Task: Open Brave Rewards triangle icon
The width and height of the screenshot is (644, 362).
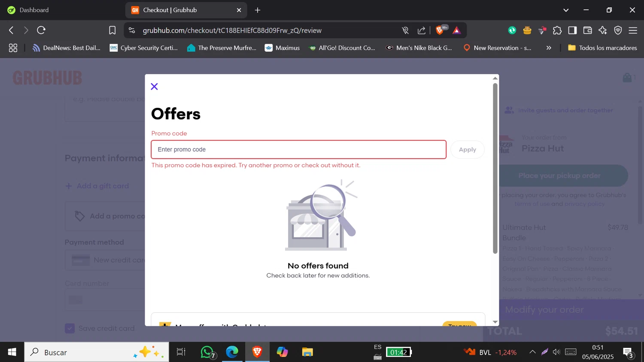Action: click(x=457, y=30)
